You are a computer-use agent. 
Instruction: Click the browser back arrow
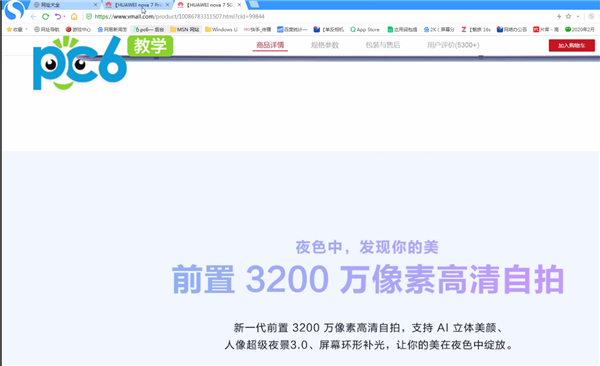tap(34, 16)
